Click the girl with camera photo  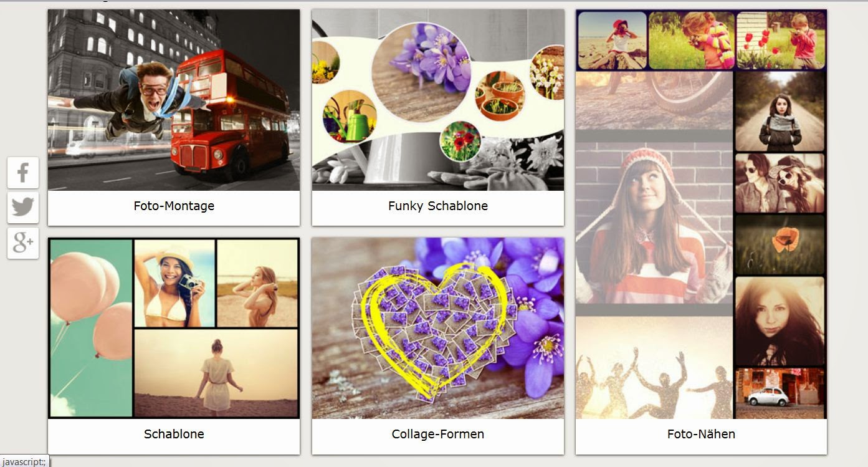(175, 283)
